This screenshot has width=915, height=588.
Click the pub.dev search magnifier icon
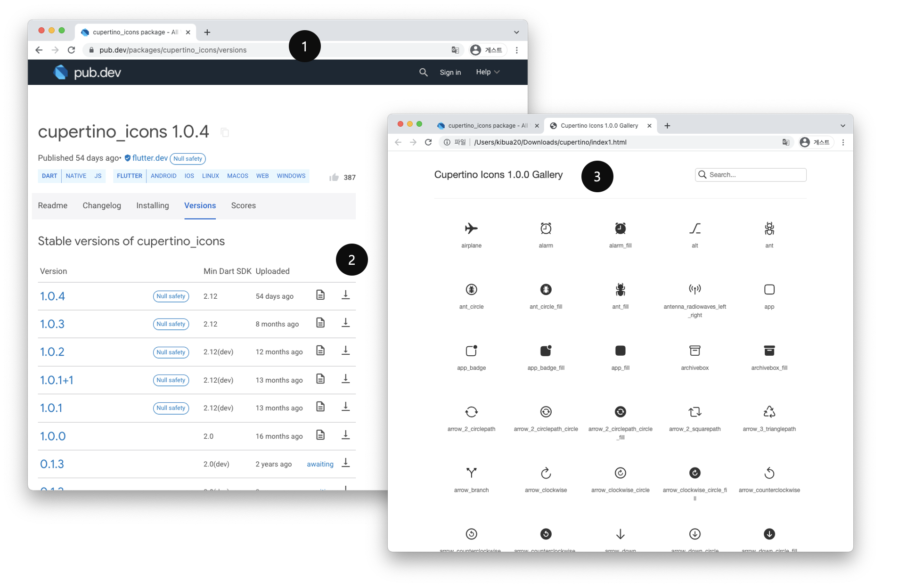[423, 72]
